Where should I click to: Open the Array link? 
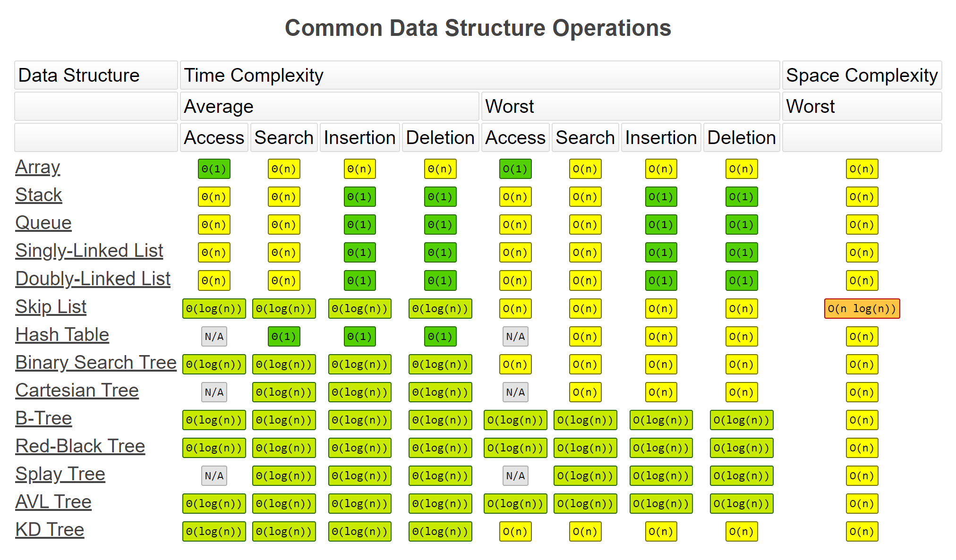click(38, 168)
